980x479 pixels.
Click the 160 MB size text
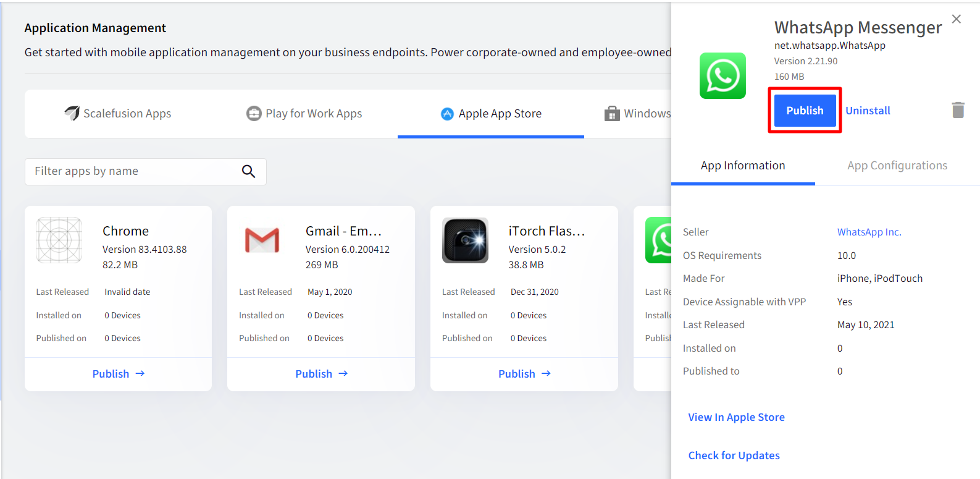coord(789,77)
